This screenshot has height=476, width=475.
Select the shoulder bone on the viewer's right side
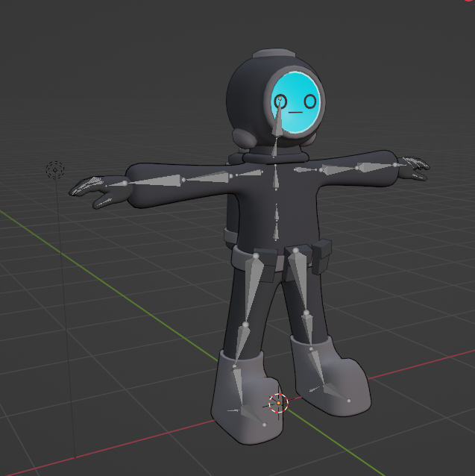point(306,169)
